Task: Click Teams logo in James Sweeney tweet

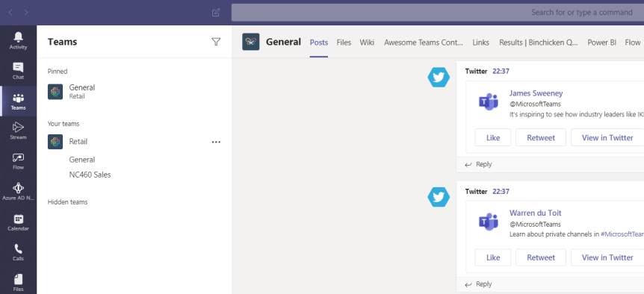Action: (489, 101)
